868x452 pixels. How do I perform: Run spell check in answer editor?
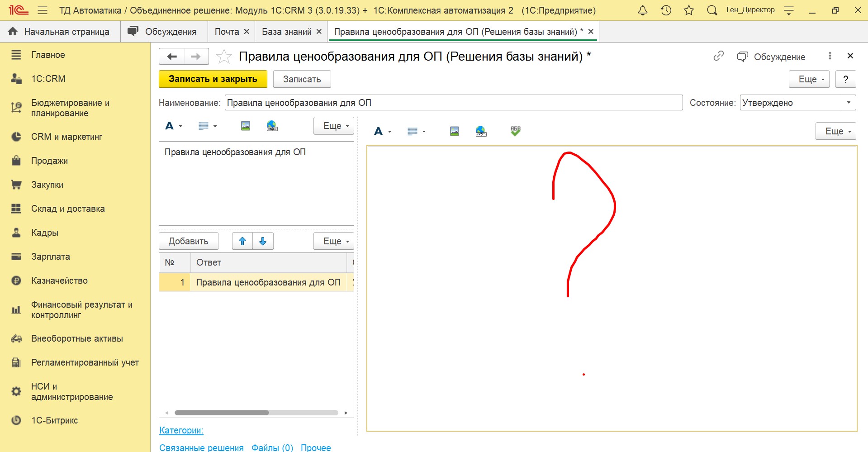pos(515,131)
